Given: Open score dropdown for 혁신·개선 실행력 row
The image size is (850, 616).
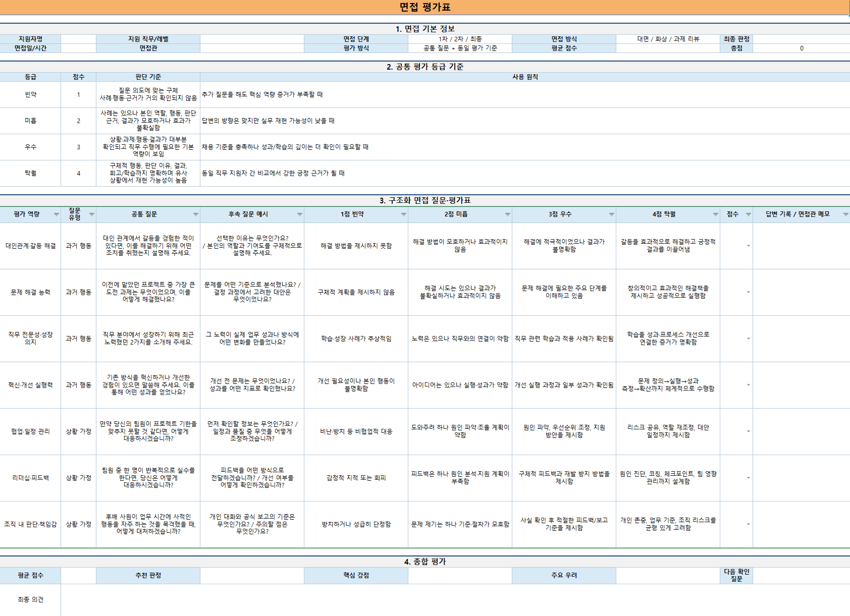Looking at the screenshot, I should tap(748, 385).
